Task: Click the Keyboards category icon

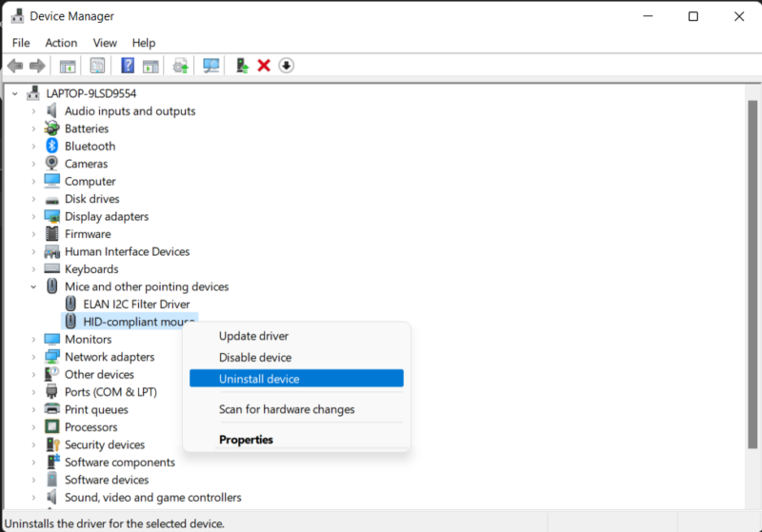Action: [52, 268]
